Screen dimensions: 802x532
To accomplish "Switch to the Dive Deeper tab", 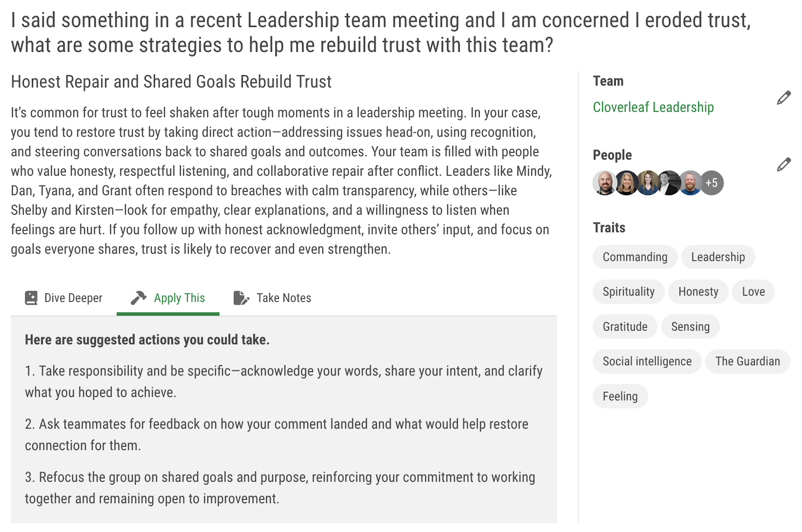I will tap(73, 297).
